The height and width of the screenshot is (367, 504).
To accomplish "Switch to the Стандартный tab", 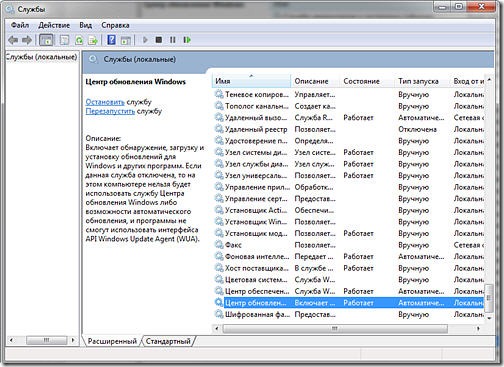I will pos(168,341).
